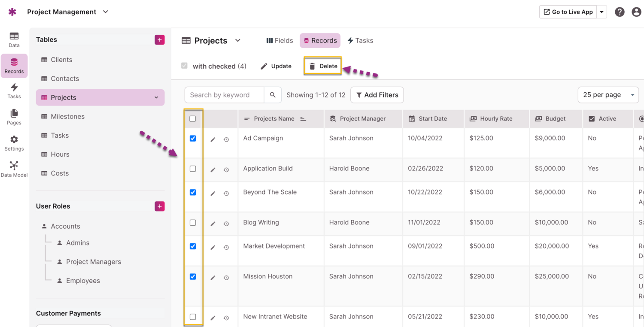Check the Application Build row checkbox
644x327 pixels.
tap(193, 169)
